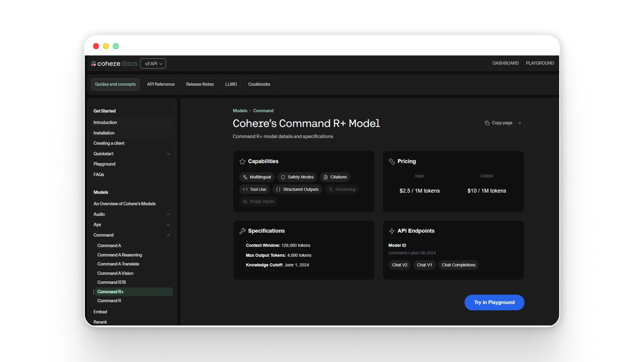Click the Knowledge Cutoff June 1, 2024 line
Image resolution: width=644 pixels, height=362 pixels.
point(277,265)
